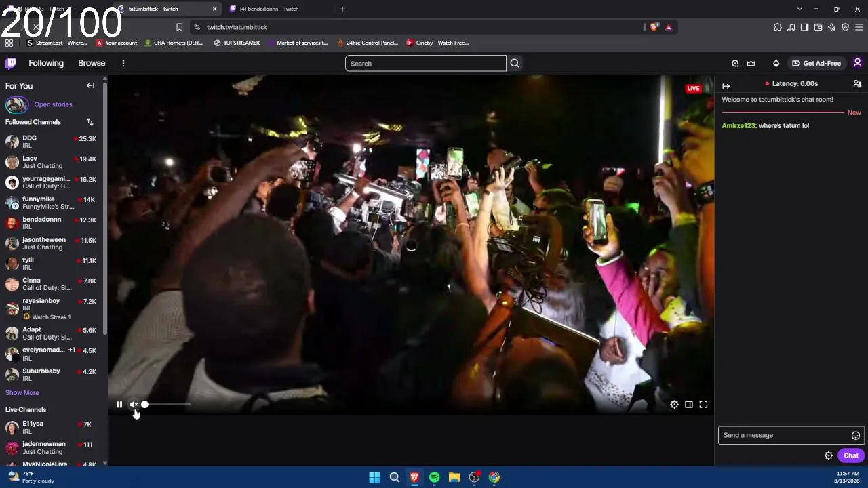Open Brave Rewards triangle icon
868x488 pixels.
[x=669, y=27]
